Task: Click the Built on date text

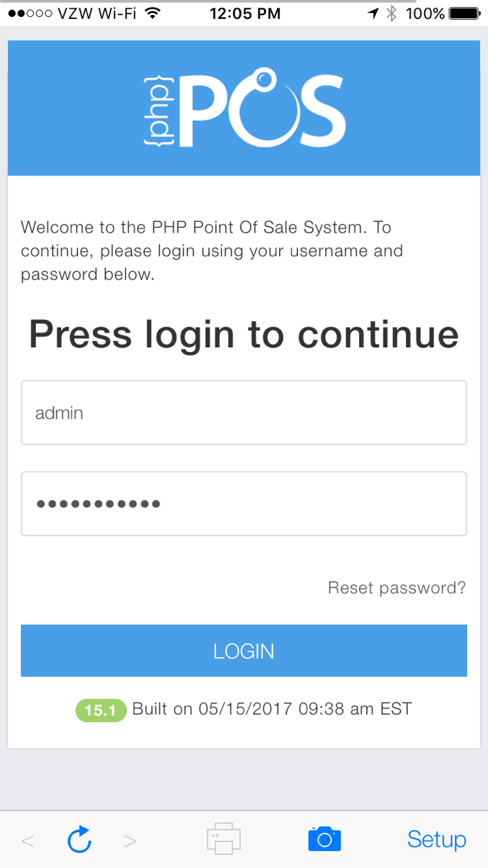Action: (x=271, y=709)
